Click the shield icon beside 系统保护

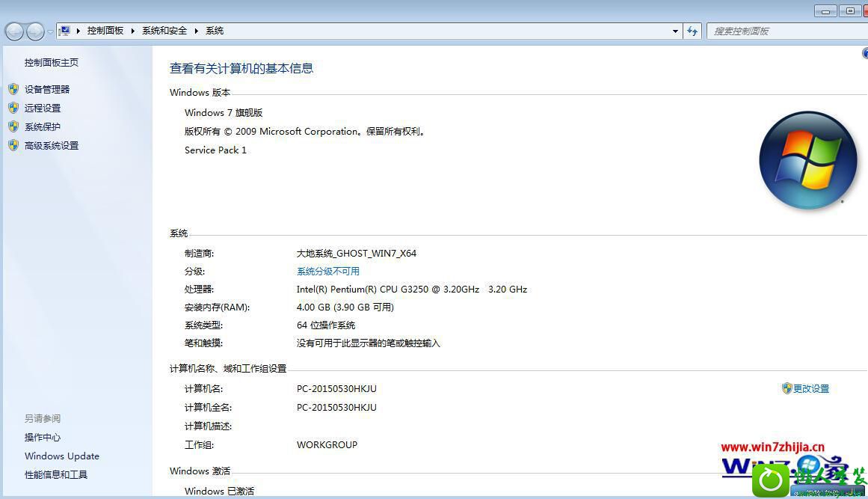[13, 127]
